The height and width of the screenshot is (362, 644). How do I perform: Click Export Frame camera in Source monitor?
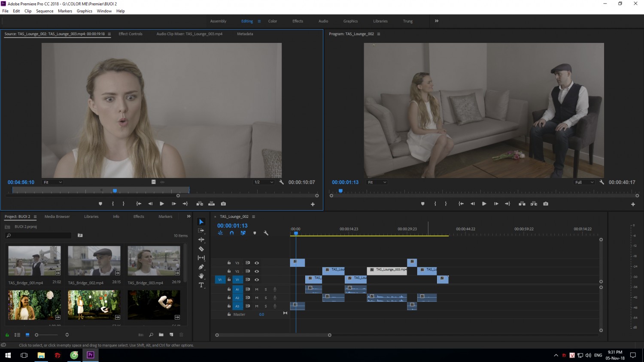[x=223, y=204]
